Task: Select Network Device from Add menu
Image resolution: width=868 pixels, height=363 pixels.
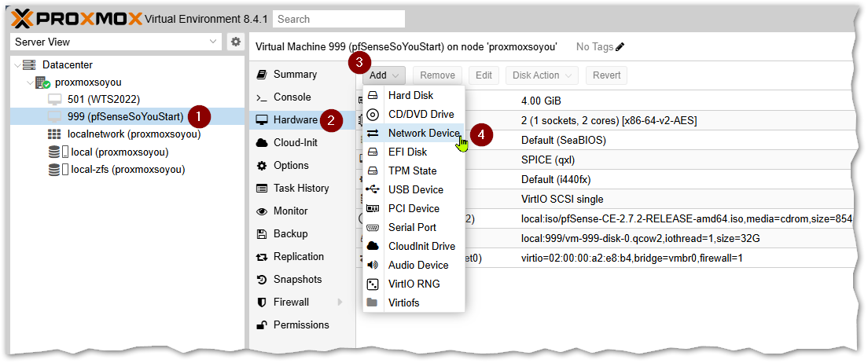Action: click(423, 134)
